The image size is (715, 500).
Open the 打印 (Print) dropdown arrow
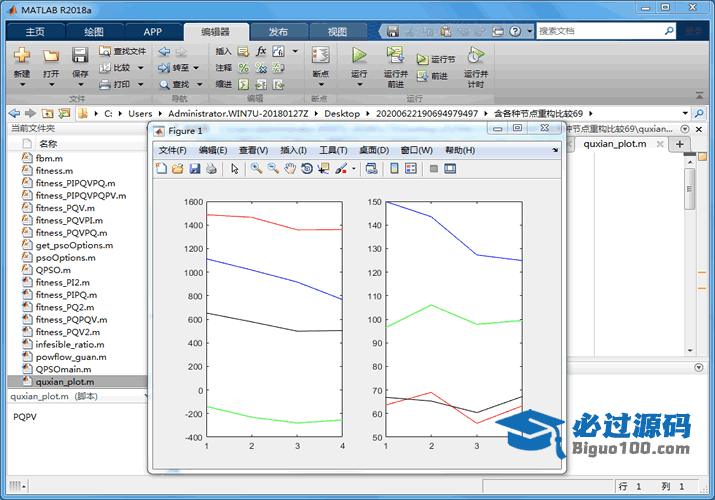(141, 84)
